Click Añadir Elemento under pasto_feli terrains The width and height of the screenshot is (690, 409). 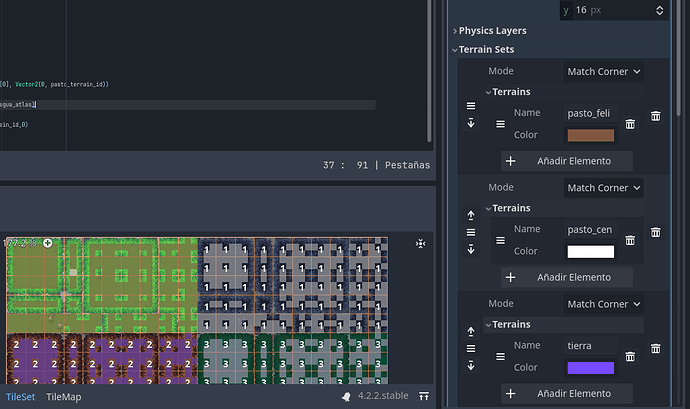tap(567, 161)
